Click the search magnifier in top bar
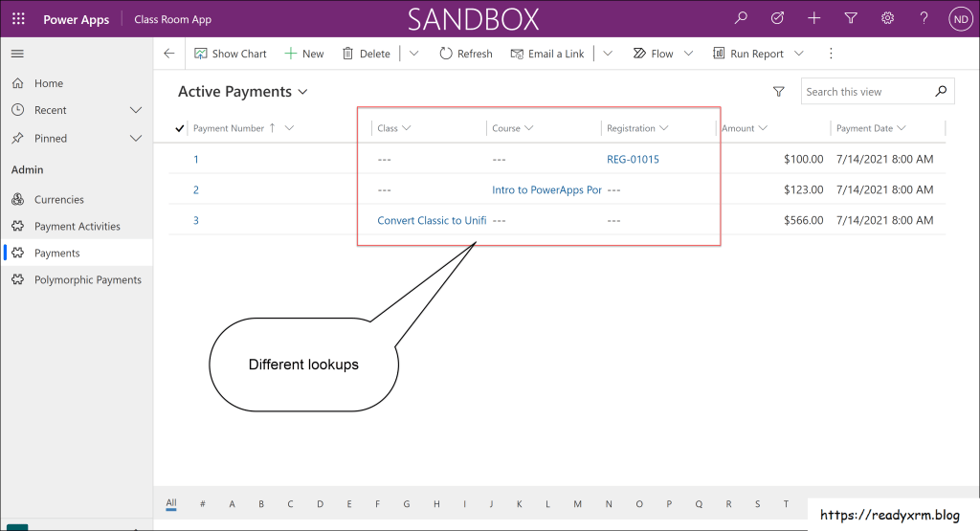 tap(741, 18)
